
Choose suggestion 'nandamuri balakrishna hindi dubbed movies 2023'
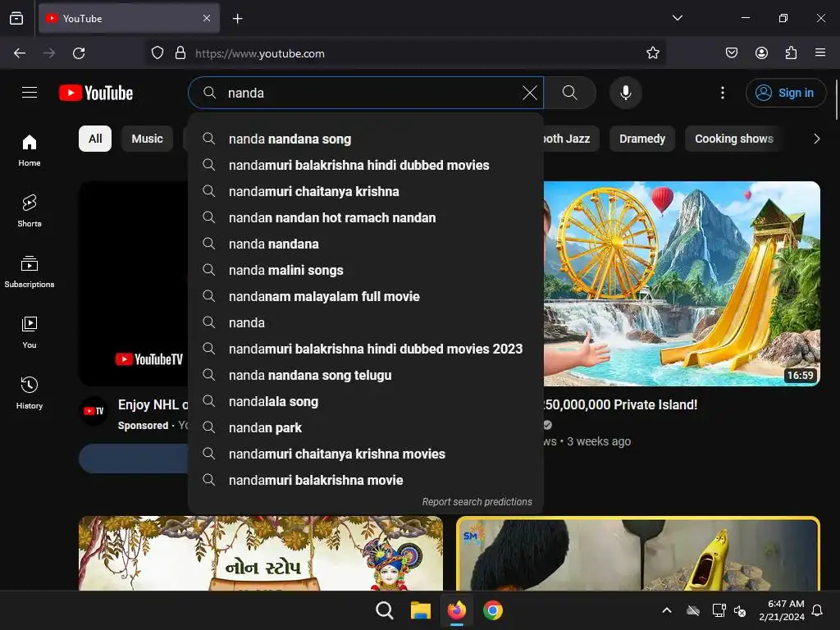pyautogui.click(x=366, y=349)
